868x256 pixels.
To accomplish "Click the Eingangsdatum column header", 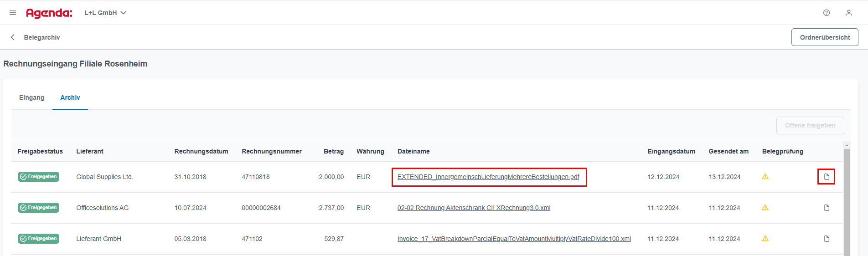I will pyautogui.click(x=671, y=151).
